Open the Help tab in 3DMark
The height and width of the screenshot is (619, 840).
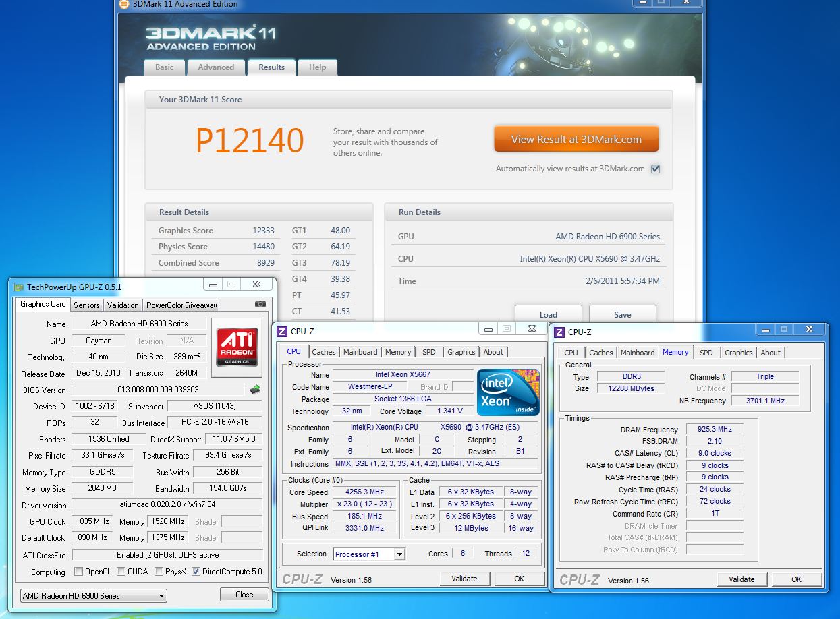318,67
